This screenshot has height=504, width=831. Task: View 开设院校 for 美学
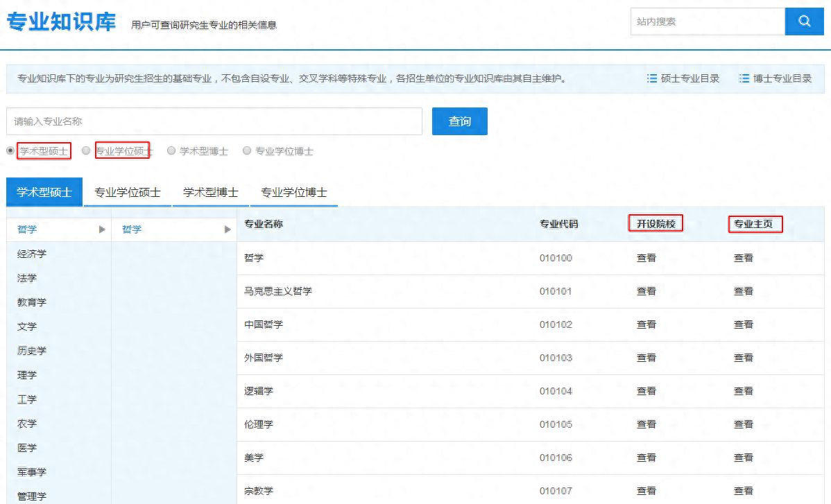pos(646,458)
